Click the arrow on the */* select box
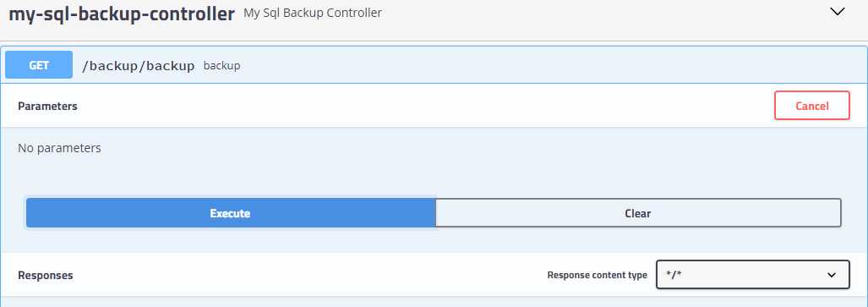 click(x=832, y=275)
